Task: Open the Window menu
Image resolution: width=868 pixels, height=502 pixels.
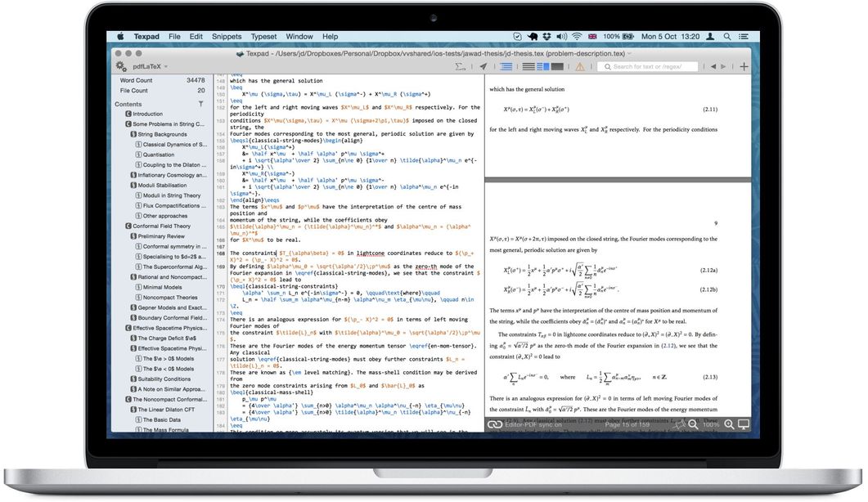Action: [299, 37]
